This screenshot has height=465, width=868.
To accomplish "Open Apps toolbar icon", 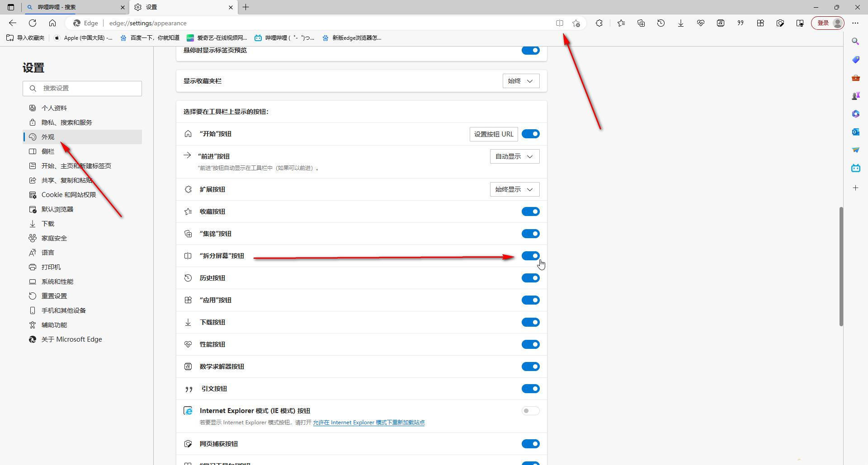I will 760,23.
